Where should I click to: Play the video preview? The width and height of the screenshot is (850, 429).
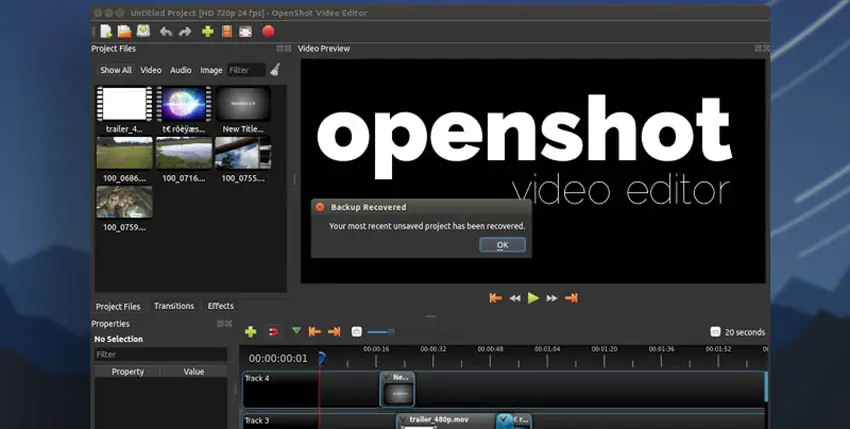(533, 298)
